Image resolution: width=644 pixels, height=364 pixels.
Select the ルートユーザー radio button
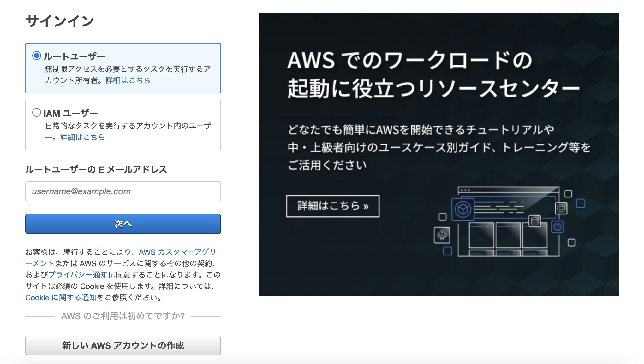(36, 56)
